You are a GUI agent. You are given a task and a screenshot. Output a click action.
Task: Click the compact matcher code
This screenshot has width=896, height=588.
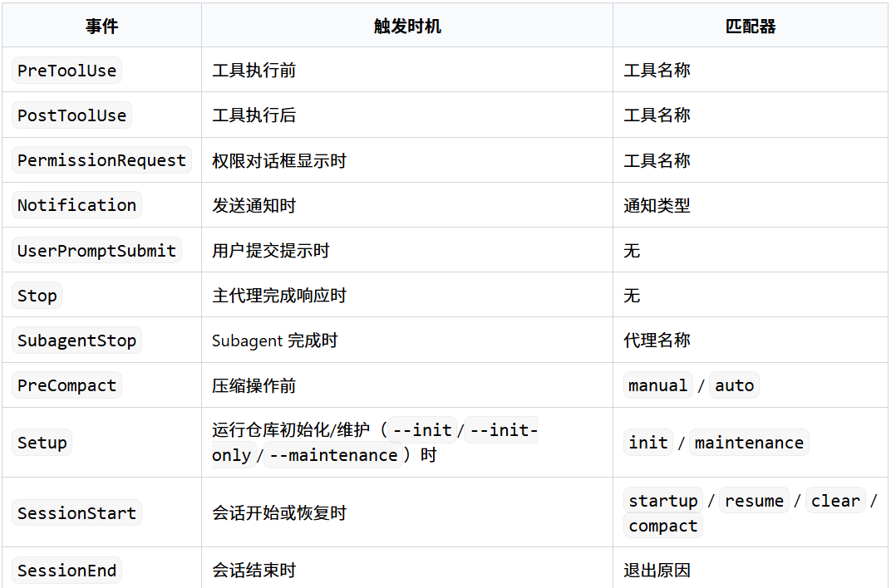tap(663, 526)
